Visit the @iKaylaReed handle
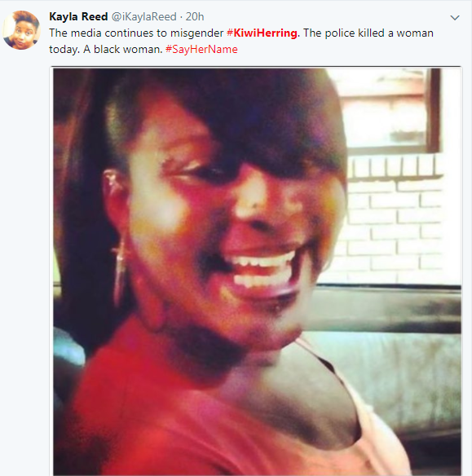This screenshot has width=472, height=476. [x=143, y=16]
